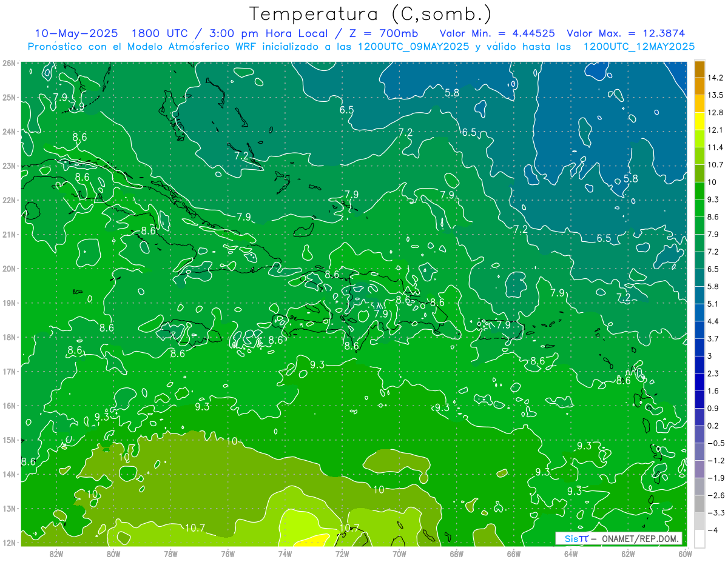Image resolution: width=728 pixels, height=562 pixels.
Task: Select the date text '10-May-2025'
Action: click(x=75, y=33)
